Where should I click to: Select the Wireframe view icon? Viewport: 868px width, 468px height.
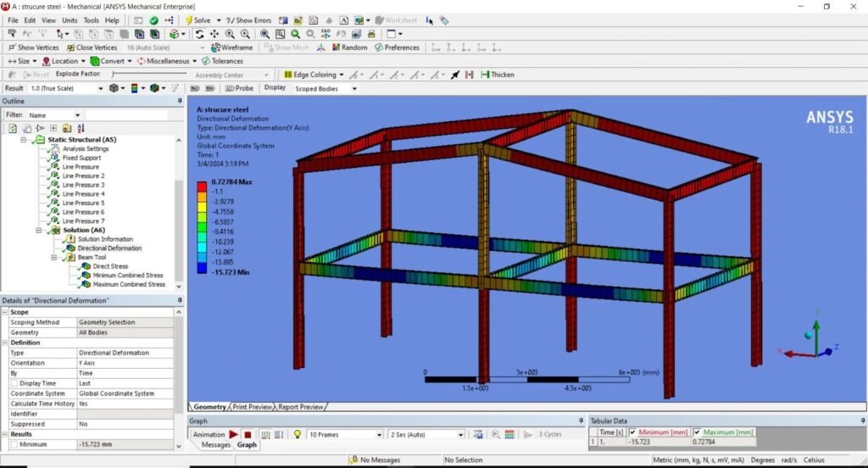pyautogui.click(x=231, y=47)
